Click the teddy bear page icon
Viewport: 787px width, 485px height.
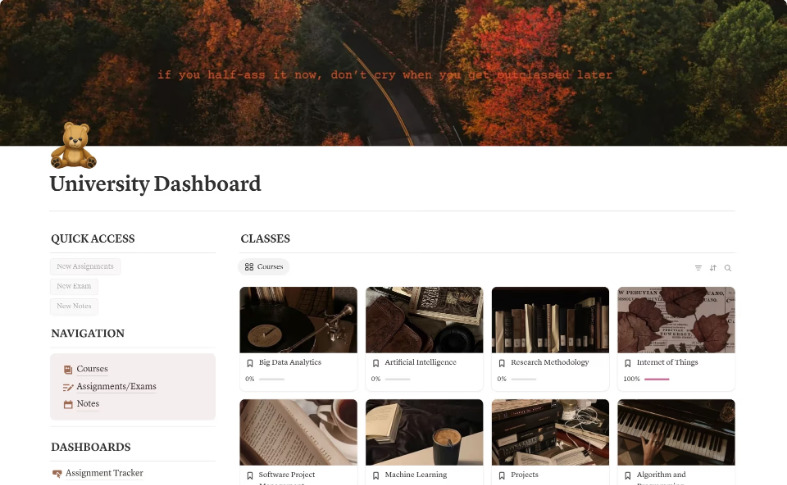click(73, 146)
